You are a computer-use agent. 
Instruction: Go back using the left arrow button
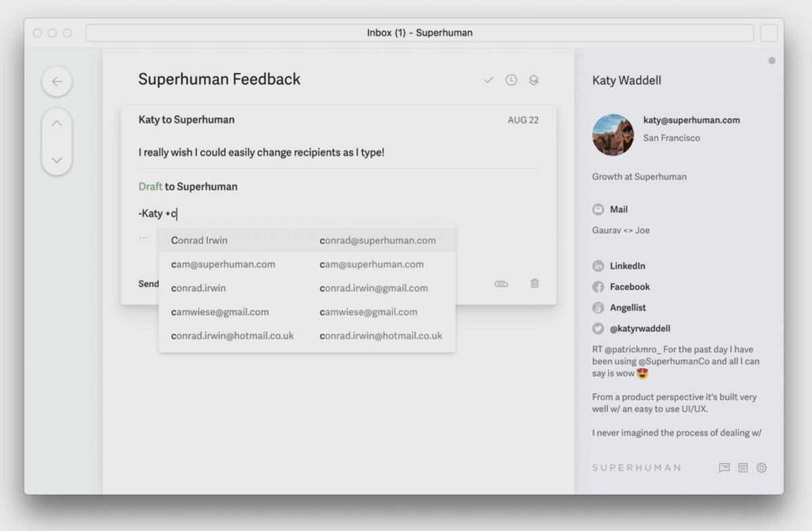57,81
